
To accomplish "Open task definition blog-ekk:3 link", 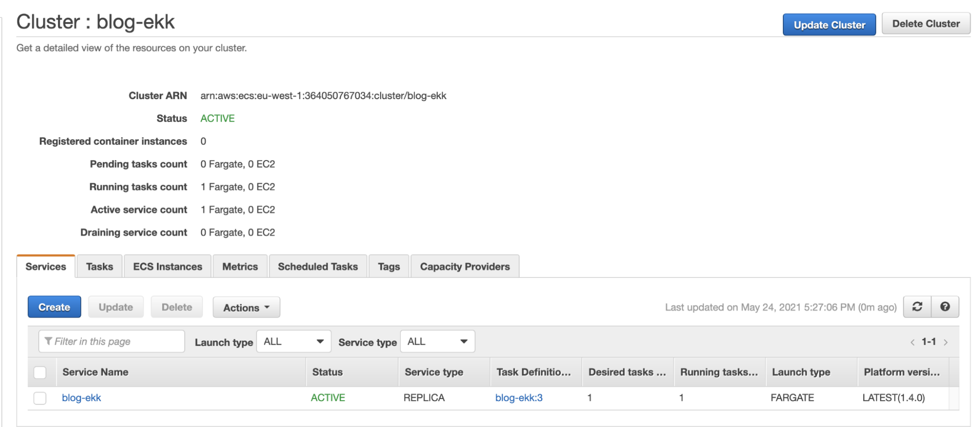I will click(x=519, y=398).
